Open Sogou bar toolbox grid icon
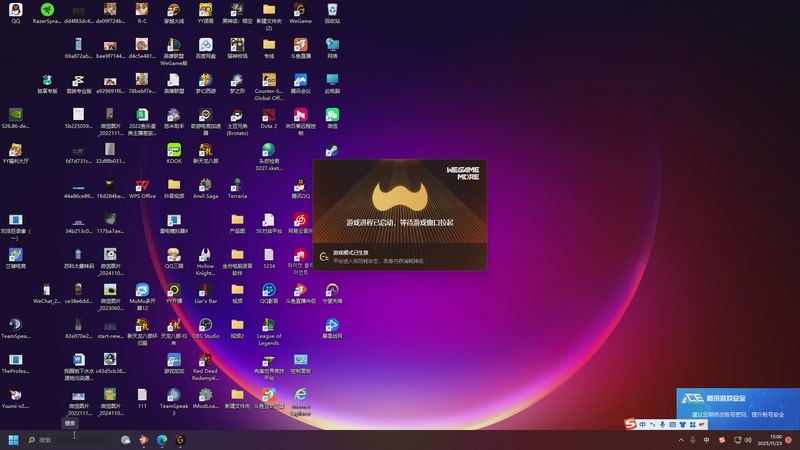 pyautogui.click(x=692, y=424)
